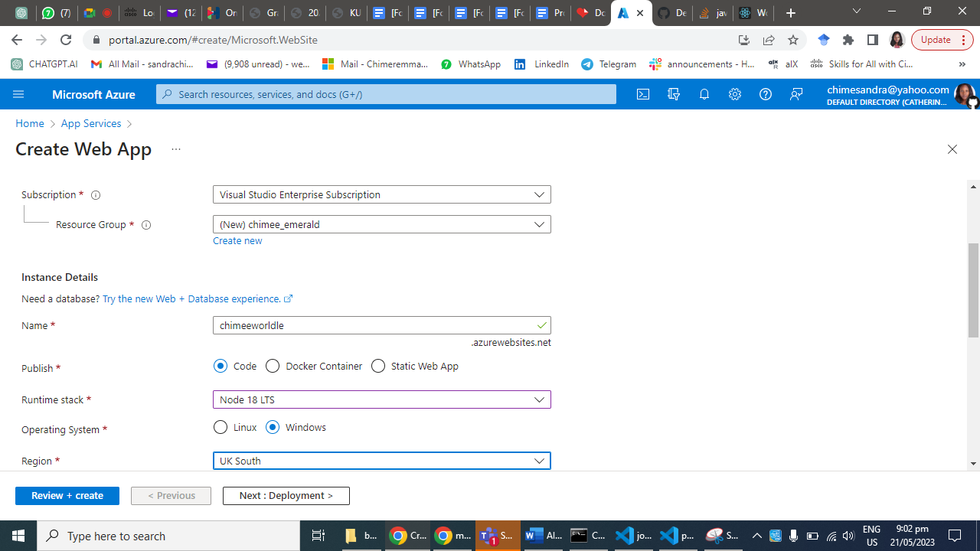Open Azure account profile avatar
The image size is (980, 551).
point(965,95)
